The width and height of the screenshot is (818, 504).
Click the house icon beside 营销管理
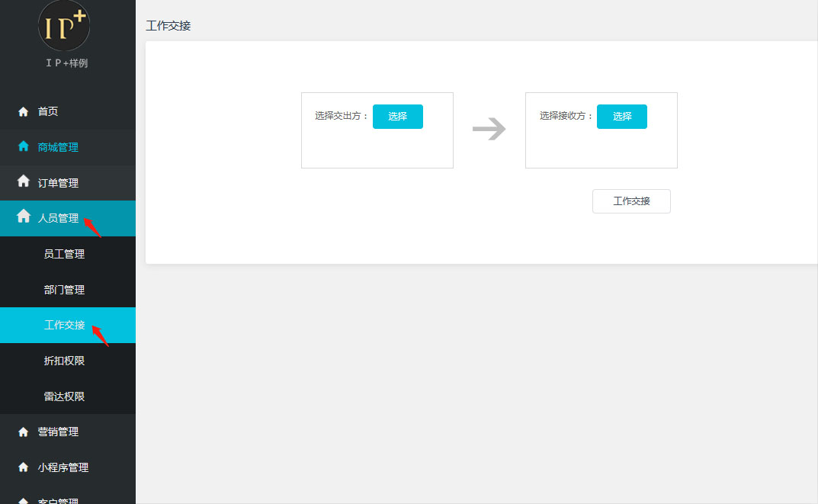(23, 432)
